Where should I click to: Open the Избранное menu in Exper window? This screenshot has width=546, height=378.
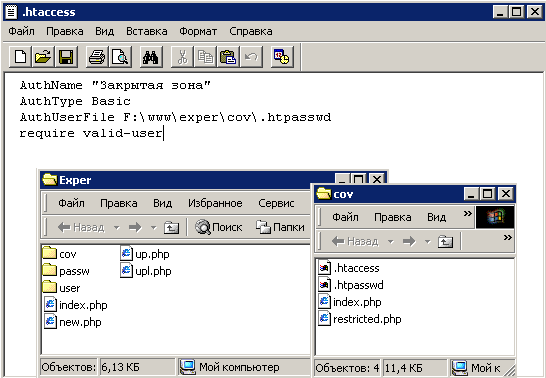pyautogui.click(x=215, y=203)
